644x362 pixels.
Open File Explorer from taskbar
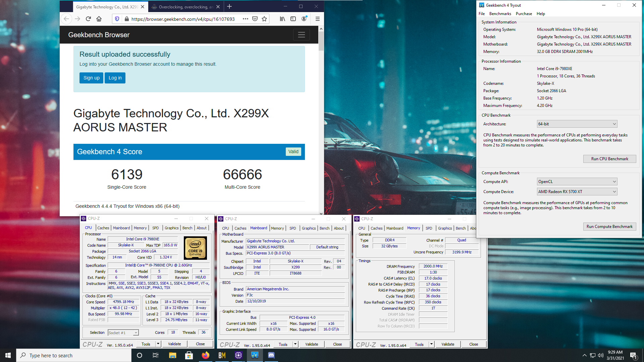(172, 355)
